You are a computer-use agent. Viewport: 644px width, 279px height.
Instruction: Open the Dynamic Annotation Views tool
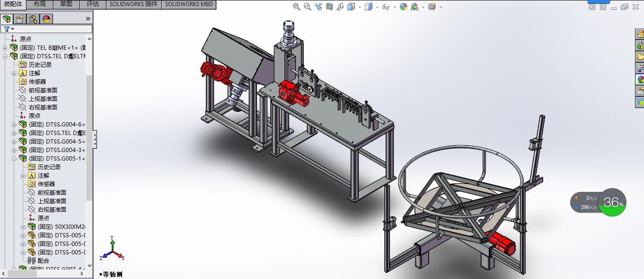point(340,7)
